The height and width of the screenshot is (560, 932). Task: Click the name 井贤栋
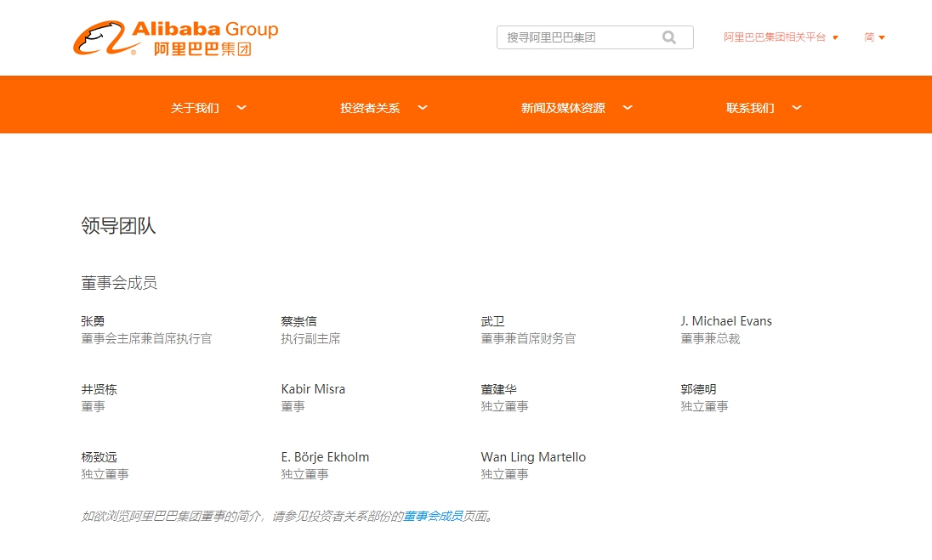[99, 389]
